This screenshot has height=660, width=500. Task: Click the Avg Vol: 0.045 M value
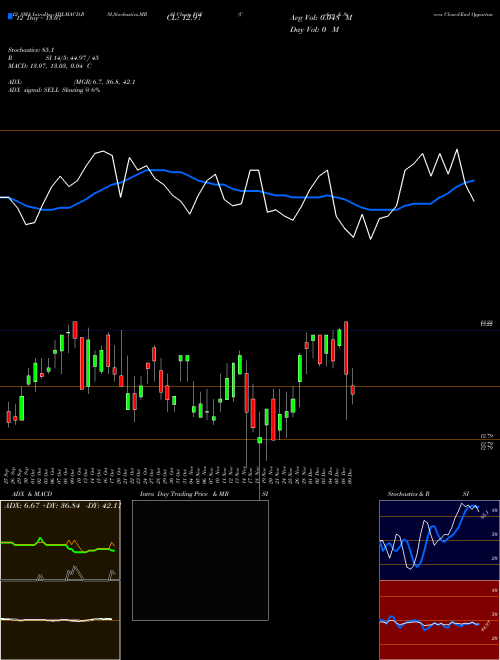(x=321, y=18)
